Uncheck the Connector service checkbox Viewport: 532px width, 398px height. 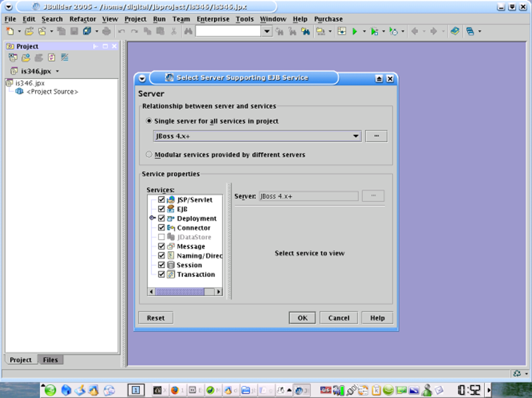pos(161,227)
